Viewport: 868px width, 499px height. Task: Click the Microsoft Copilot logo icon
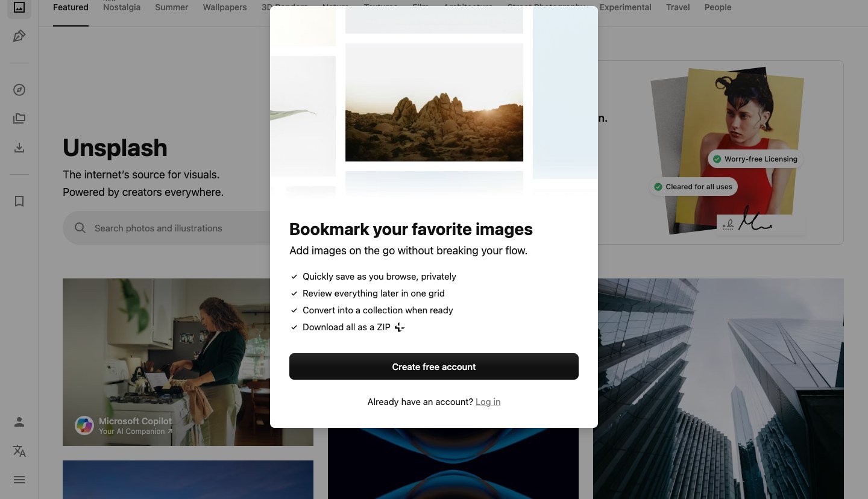click(84, 425)
